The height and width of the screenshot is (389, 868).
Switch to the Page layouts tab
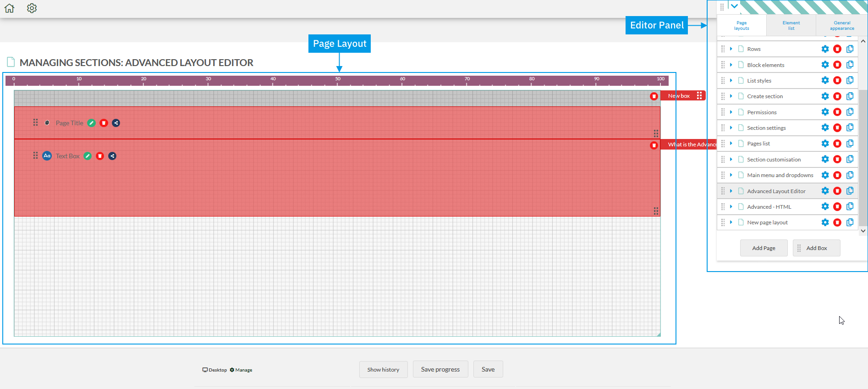point(742,25)
